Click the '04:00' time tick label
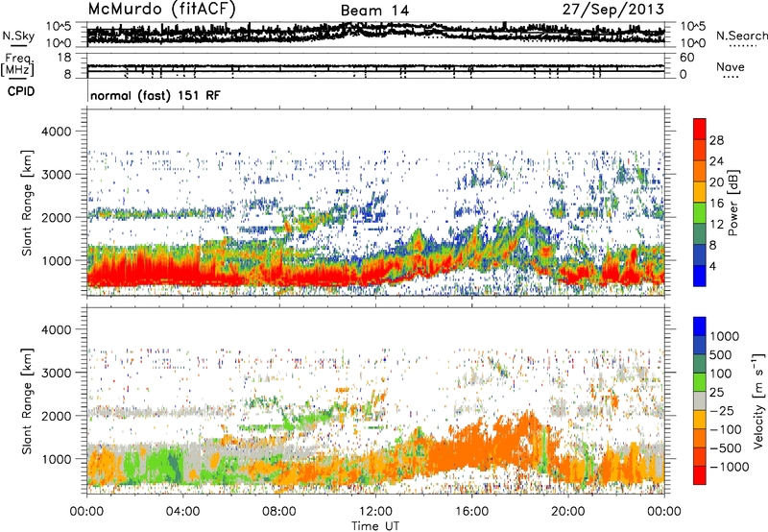 tap(182, 512)
